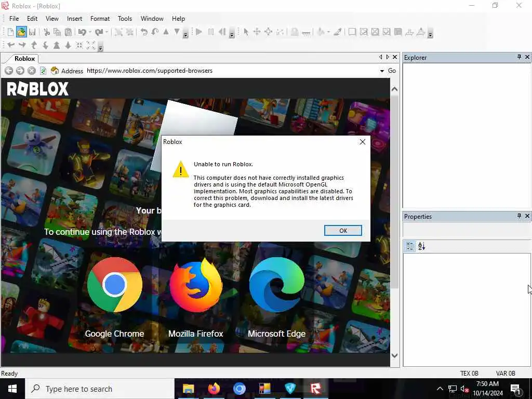This screenshot has height=399, width=532.
Task: Click the browser Back button
Action: pyautogui.click(x=9, y=71)
